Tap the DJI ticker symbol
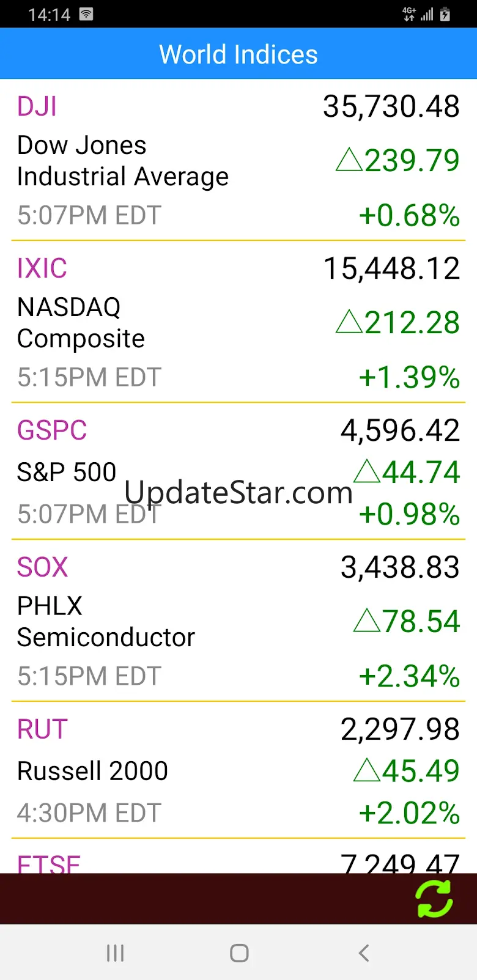This screenshot has width=477, height=980. (37, 106)
